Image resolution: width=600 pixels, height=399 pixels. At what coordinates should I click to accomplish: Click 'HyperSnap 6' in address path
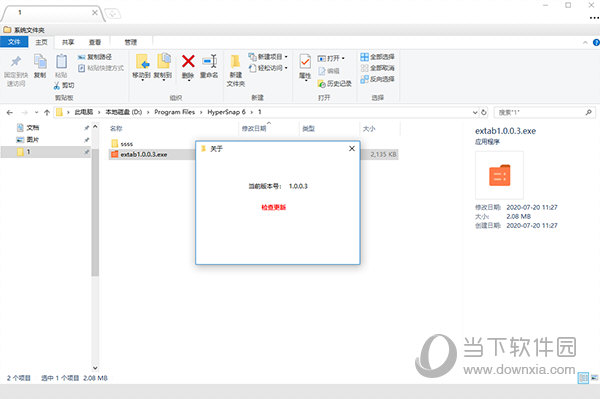[x=226, y=112]
